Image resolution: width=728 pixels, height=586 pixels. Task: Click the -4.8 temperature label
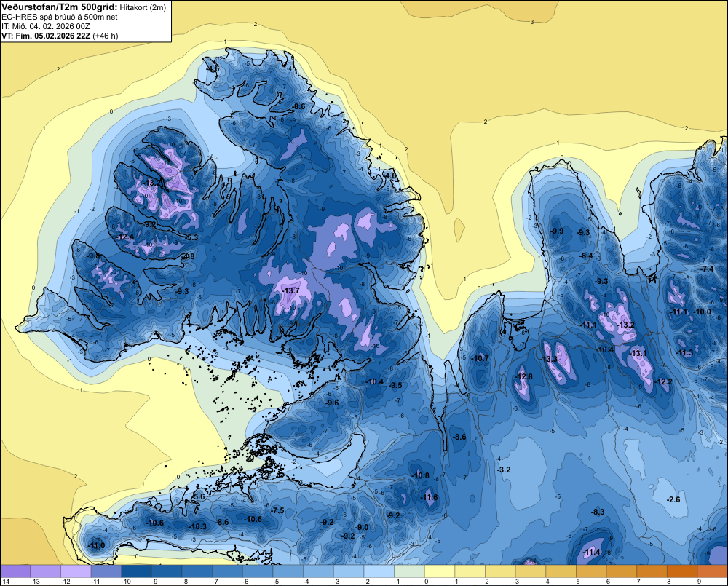coord(189,256)
